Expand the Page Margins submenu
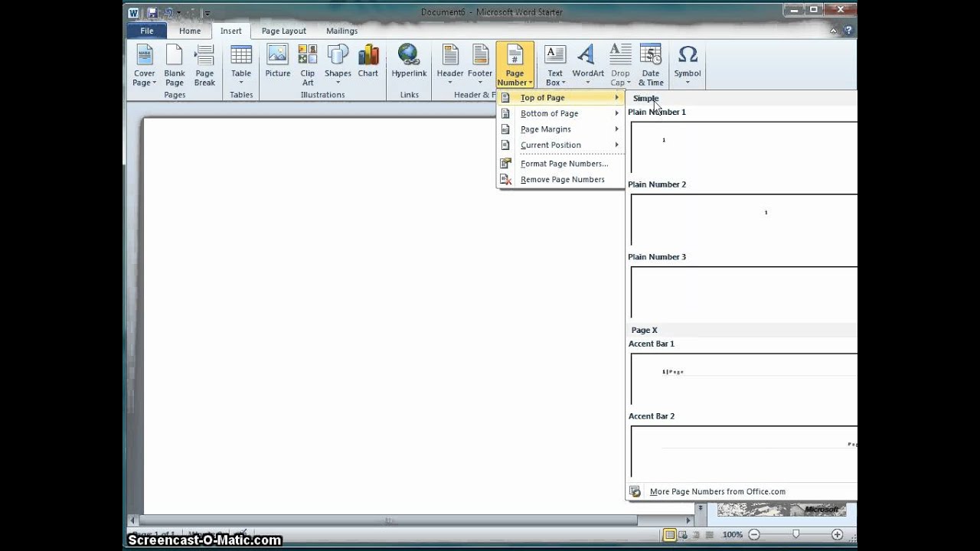The height and width of the screenshot is (551, 980). point(560,129)
